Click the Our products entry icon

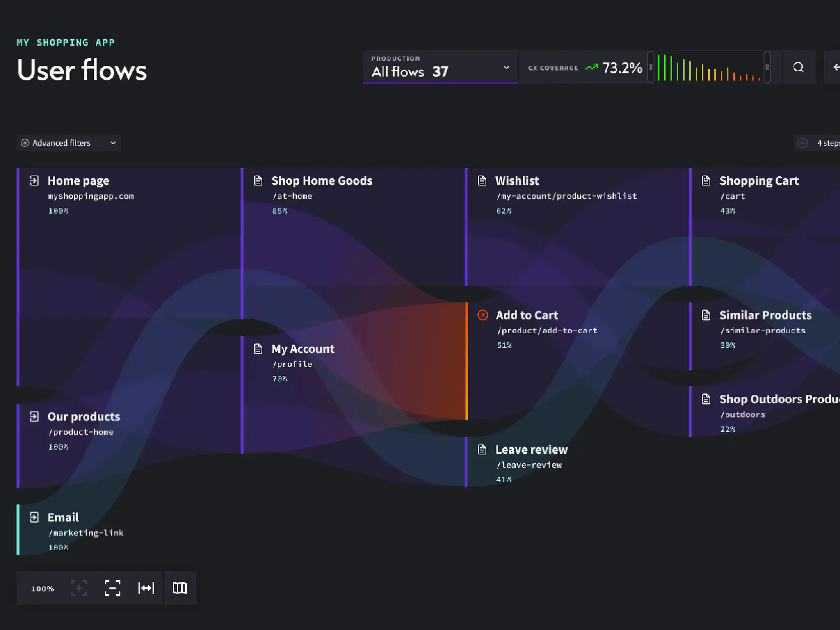click(x=34, y=416)
